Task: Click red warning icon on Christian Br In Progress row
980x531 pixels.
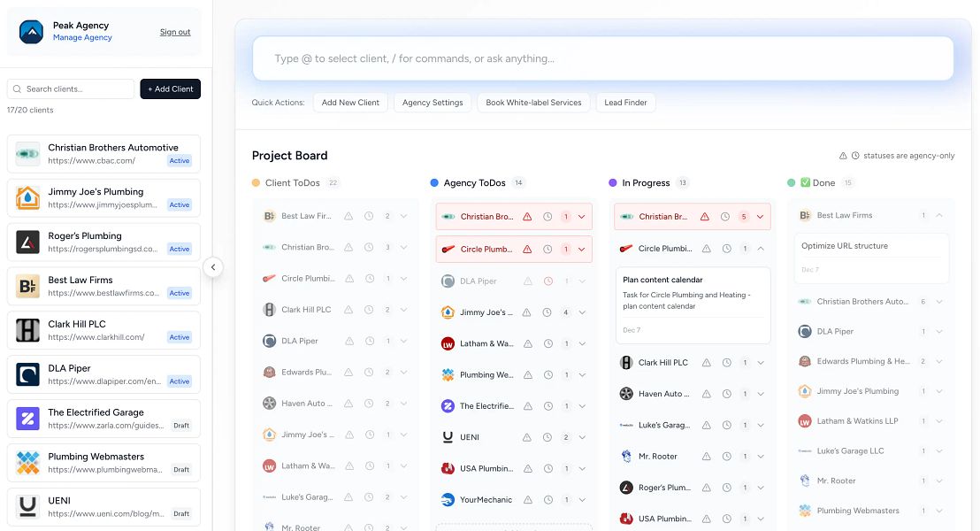Action: tap(705, 217)
